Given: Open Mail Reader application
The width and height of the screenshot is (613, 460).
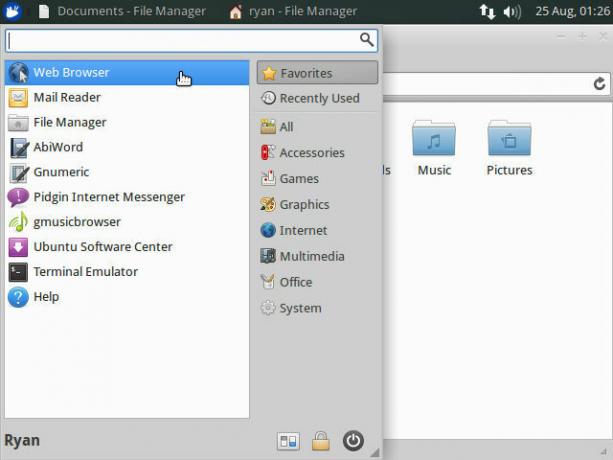Looking at the screenshot, I should pos(127,97).
